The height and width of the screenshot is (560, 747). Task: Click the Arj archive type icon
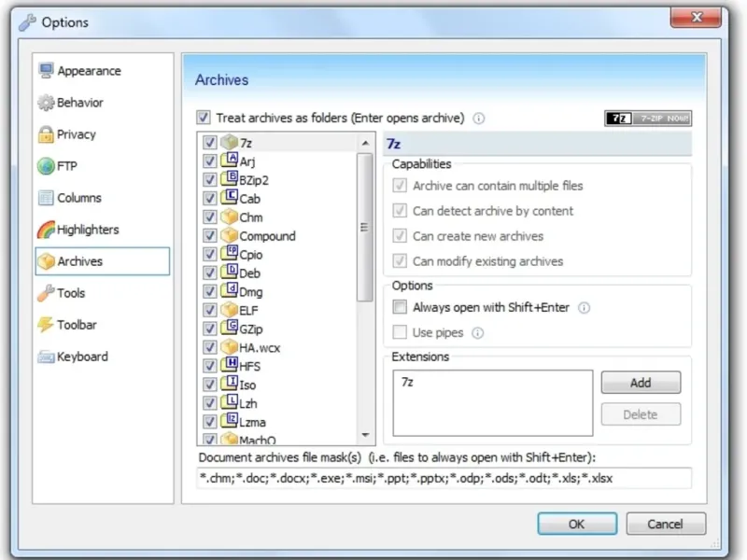click(x=229, y=160)
